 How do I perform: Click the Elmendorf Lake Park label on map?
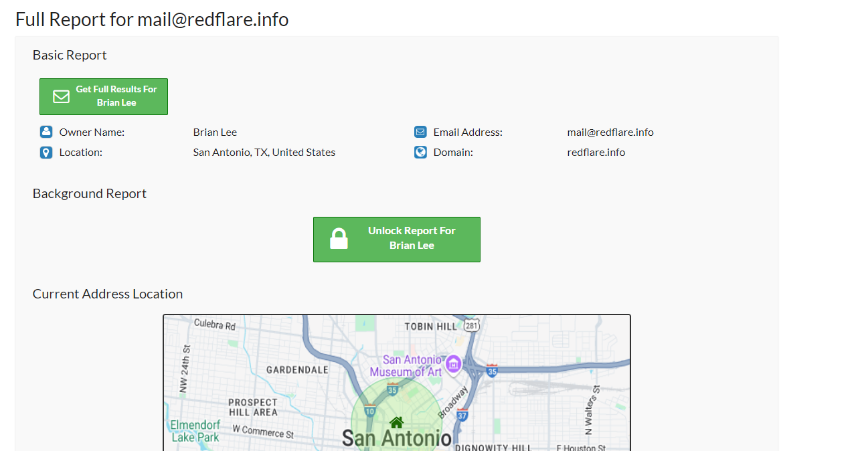pos(195,431)
